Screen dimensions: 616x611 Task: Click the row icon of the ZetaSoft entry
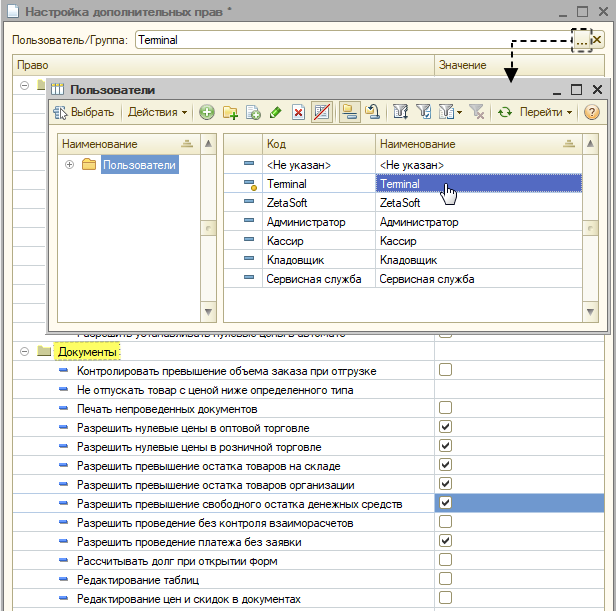pos(249,201)
